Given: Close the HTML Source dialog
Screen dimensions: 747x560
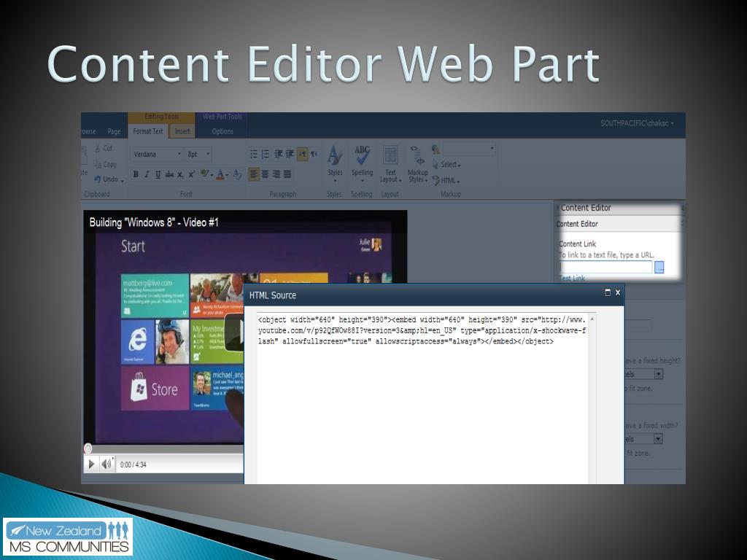Looking at the screenshot, I should tap(618, 292).
